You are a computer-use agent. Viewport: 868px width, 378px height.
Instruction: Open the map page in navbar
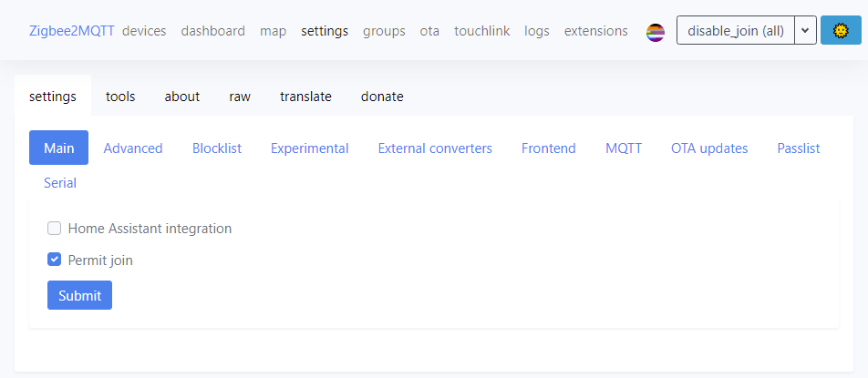click(x=273, y=31)
